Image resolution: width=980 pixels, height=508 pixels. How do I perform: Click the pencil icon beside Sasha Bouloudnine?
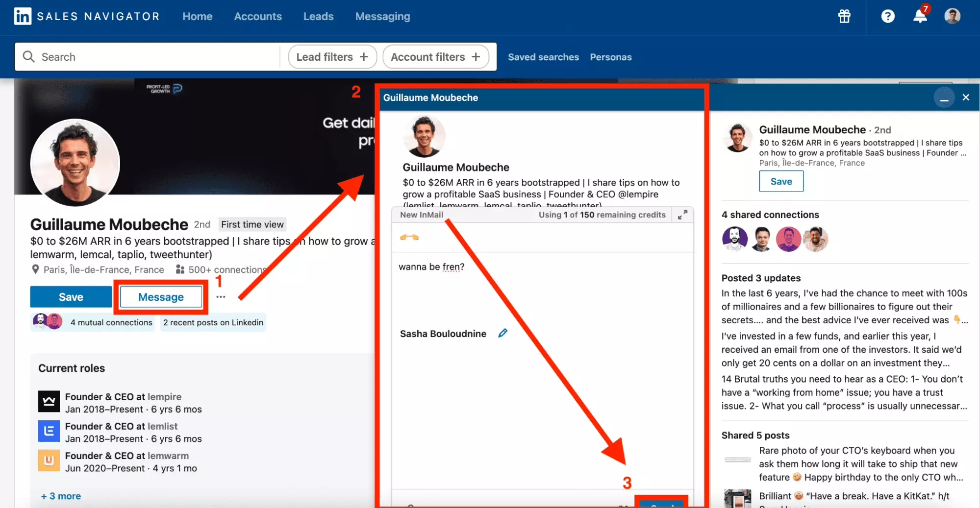click(x=503, y=334)
